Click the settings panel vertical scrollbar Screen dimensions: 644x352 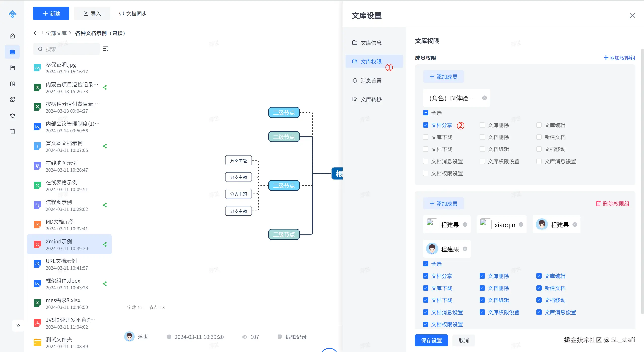point(642,181)
